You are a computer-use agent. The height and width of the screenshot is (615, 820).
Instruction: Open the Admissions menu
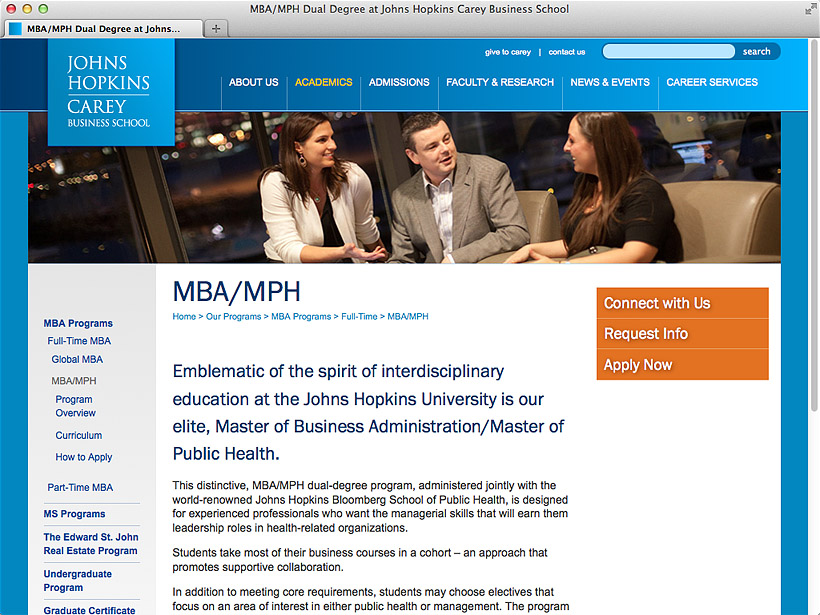(399, 82)
